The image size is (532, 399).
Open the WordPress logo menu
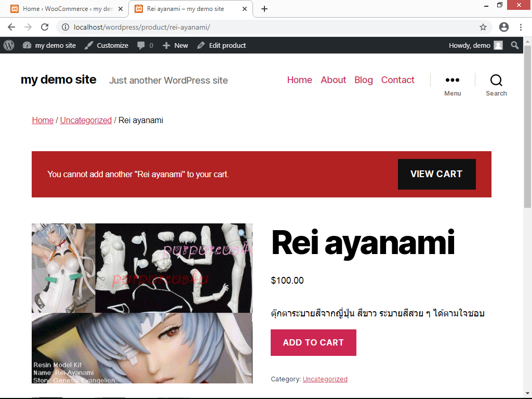9,46
